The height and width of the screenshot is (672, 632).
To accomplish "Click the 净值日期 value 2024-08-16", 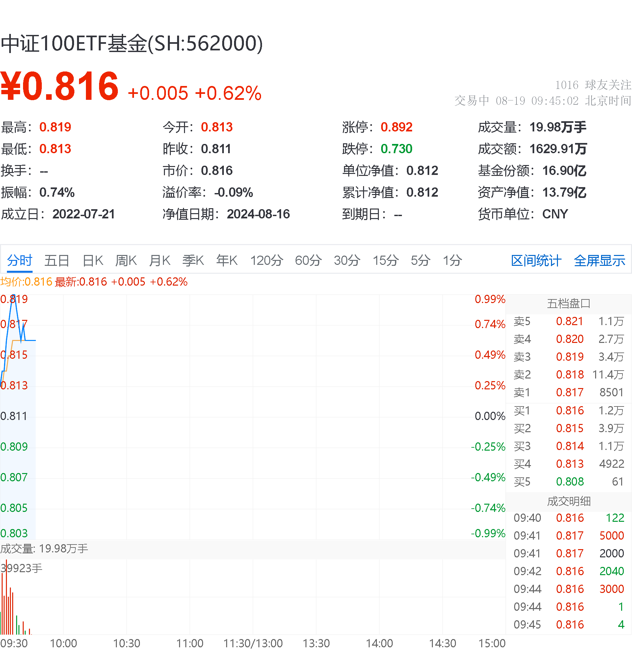I will (x=258, y=214).
